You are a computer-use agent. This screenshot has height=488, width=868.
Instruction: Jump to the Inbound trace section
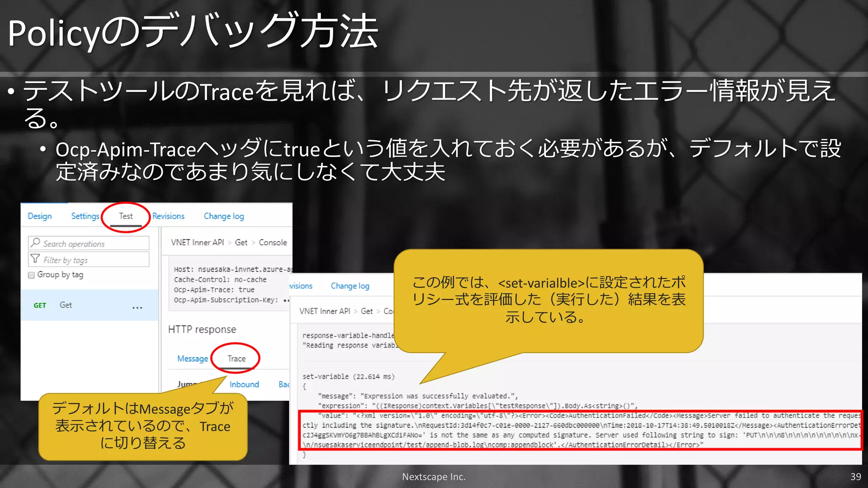[x=244, y=384]
